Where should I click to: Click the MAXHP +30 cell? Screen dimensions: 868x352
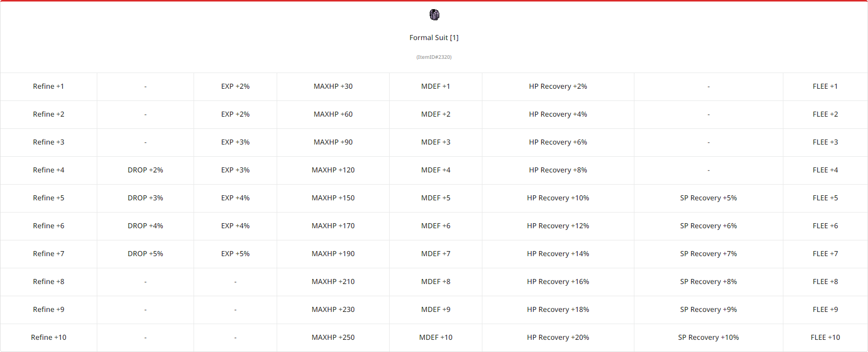click(333, 86)
